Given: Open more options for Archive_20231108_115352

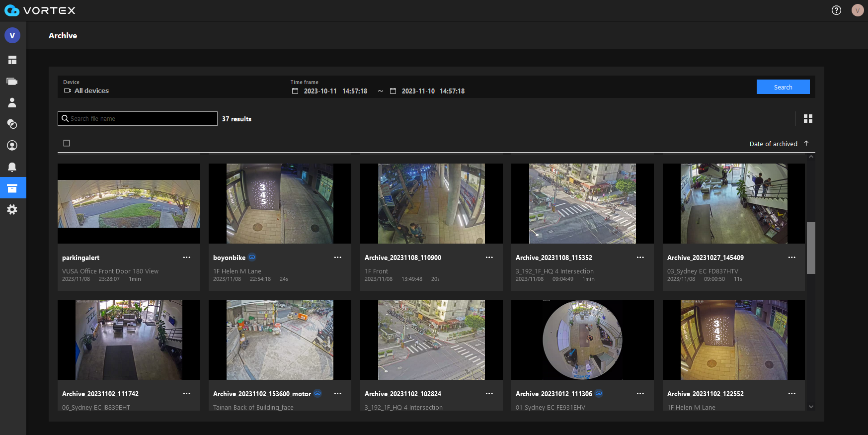Looking at the screenshot, I should coord(640,258).
